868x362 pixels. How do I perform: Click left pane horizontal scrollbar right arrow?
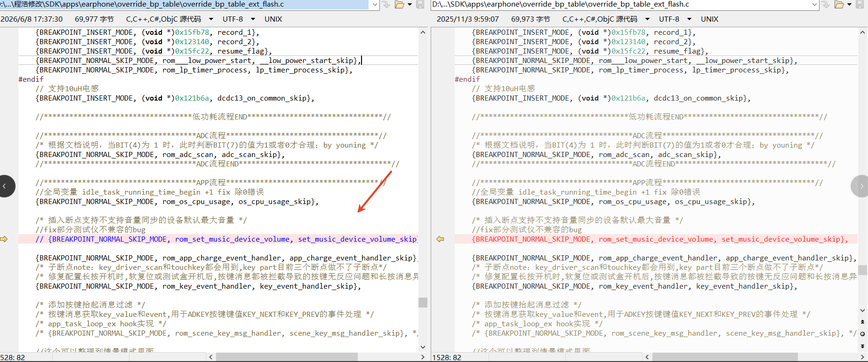[x=423, y=357]
